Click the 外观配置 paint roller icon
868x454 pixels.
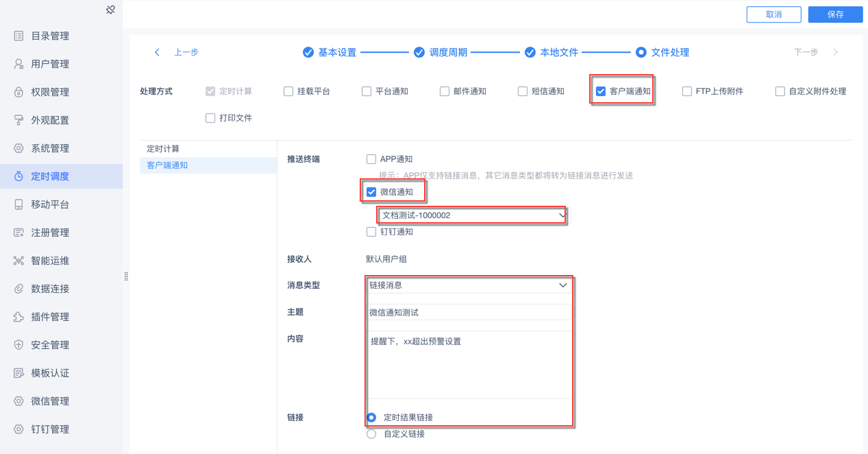point(18,120)
